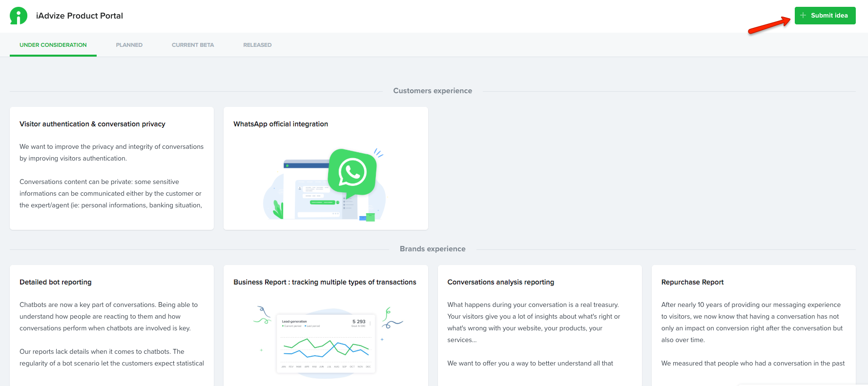Viewport: 868px width, 386px height.
Task: Click text 'We want to improve the privacy'
Action: pos(66,146)
